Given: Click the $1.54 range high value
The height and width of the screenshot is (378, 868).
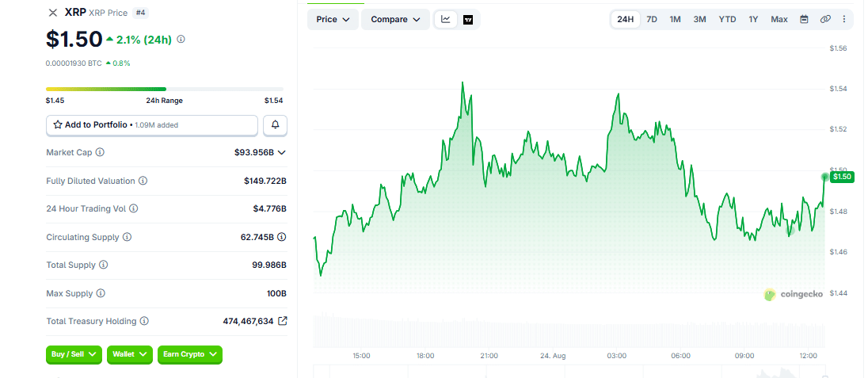Looking at the screenshot, I should [x=273, y=101].
